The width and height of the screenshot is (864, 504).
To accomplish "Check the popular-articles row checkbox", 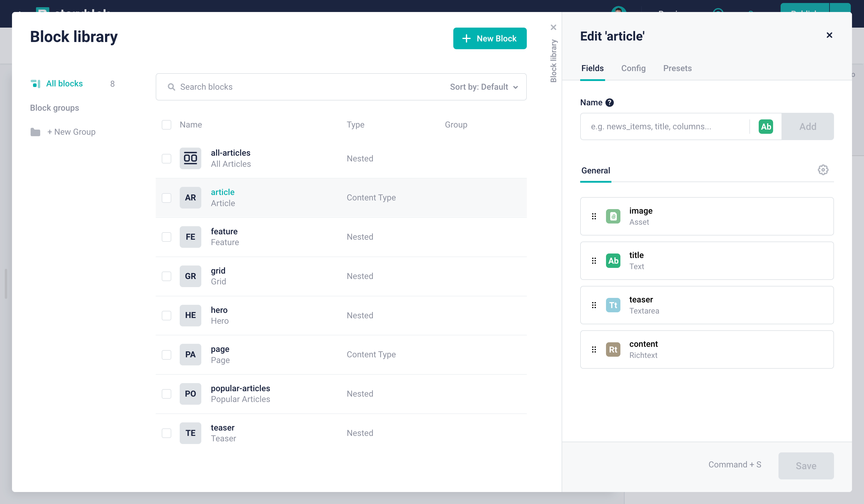I will 166,394.
